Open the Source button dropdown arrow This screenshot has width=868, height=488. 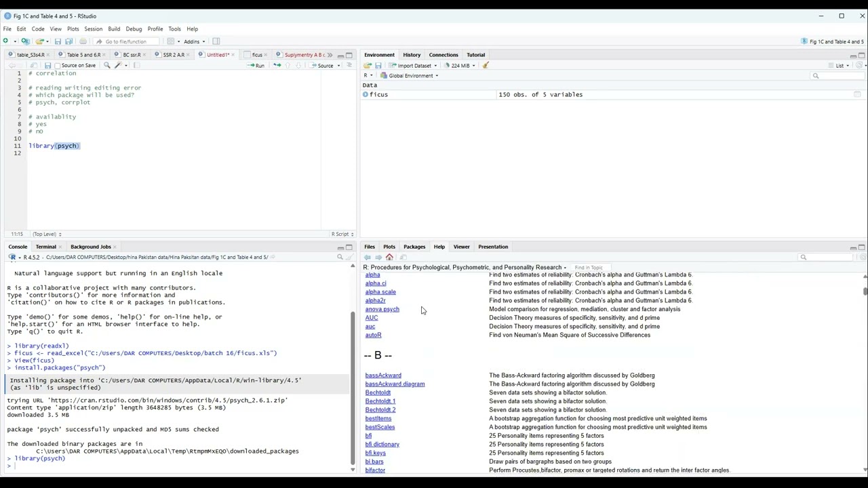pos(339,66)
